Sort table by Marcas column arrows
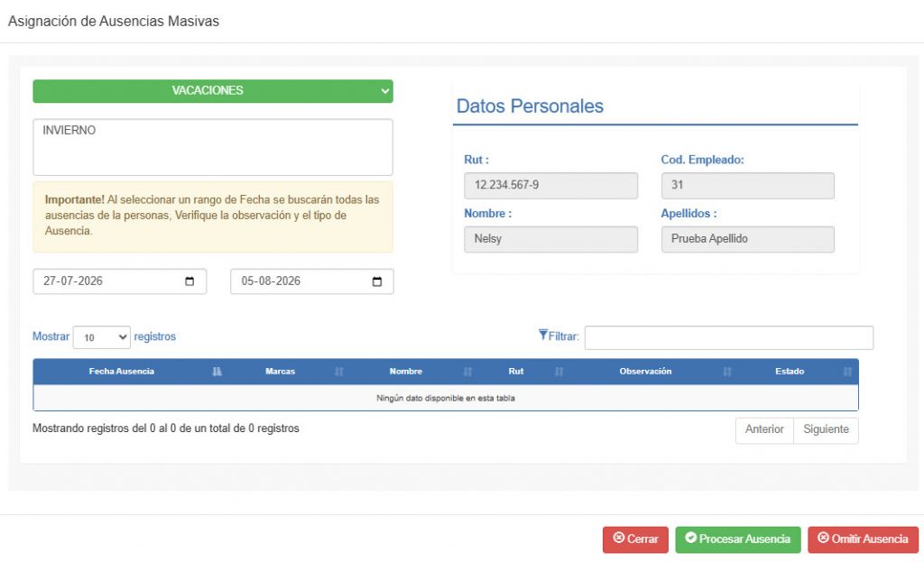 point(339,372)
